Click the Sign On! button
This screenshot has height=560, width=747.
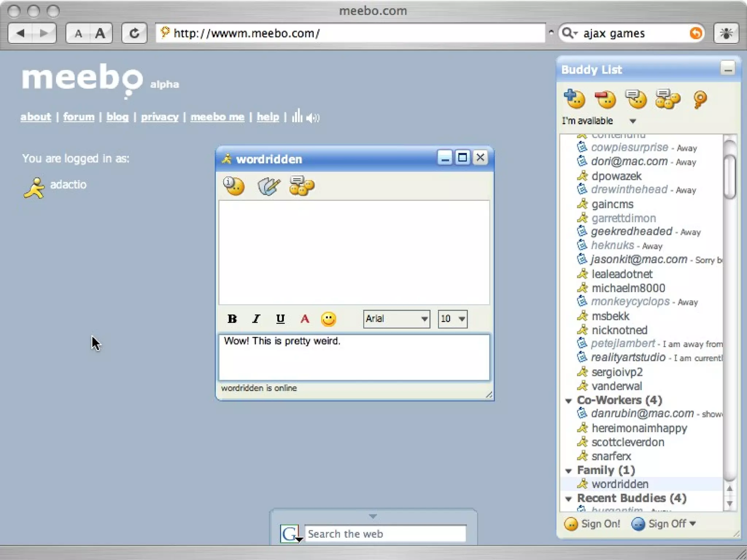pyautogui.click(x=592, y=524)
